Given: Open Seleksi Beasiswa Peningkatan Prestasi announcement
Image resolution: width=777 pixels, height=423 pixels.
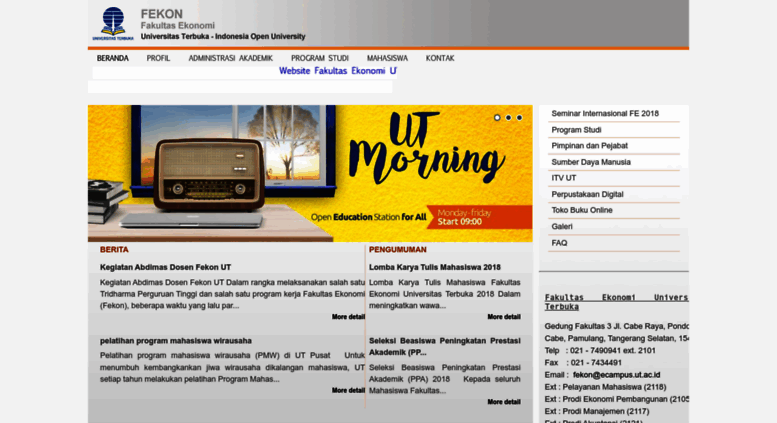Looking at the screenshot, I should pos(444,347).
